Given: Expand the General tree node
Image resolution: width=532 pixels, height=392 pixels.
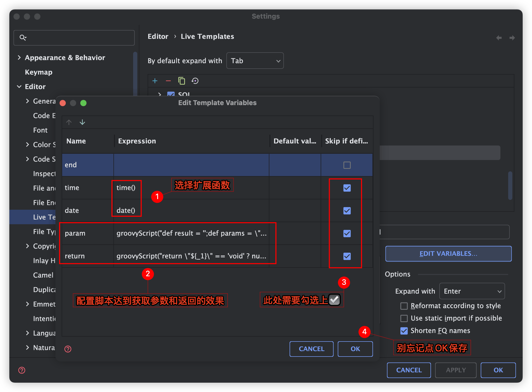Looking at the screenshot, I should (27, 101).
